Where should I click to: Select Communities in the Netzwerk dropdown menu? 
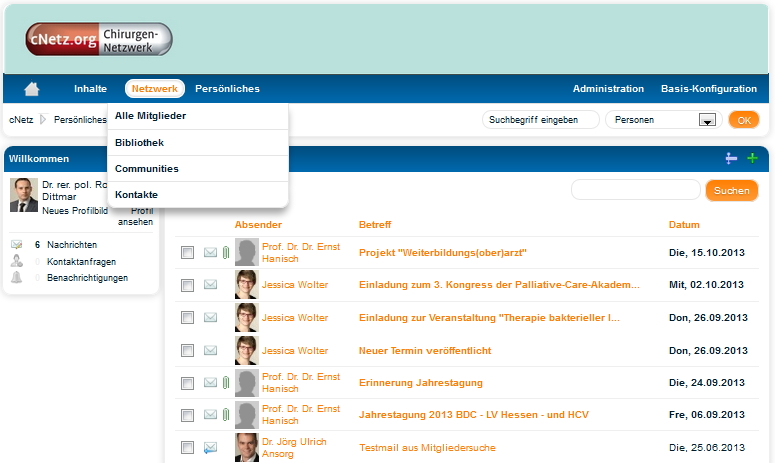147,169
